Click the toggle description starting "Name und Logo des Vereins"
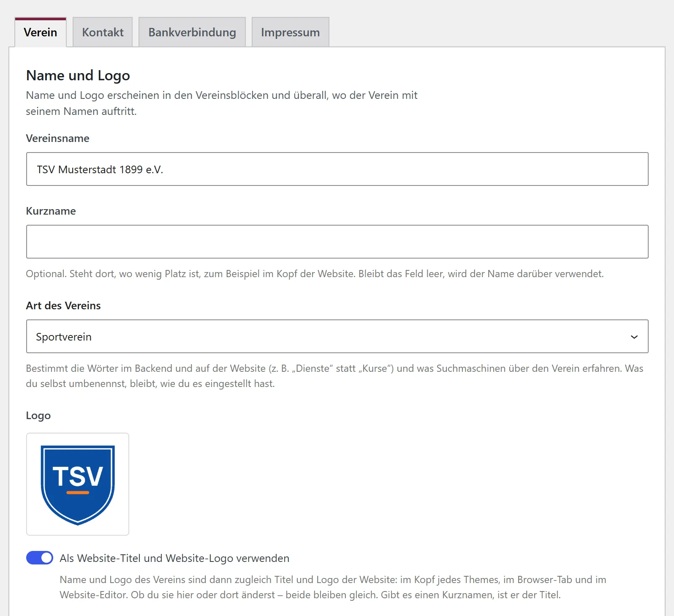Viewport: 674px width, 616px height. pos(333,587)
